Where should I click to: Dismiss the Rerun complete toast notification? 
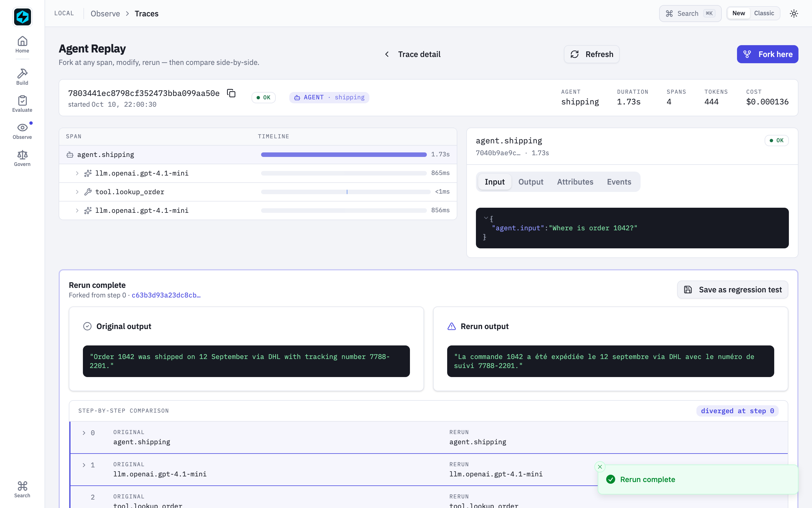600,467
